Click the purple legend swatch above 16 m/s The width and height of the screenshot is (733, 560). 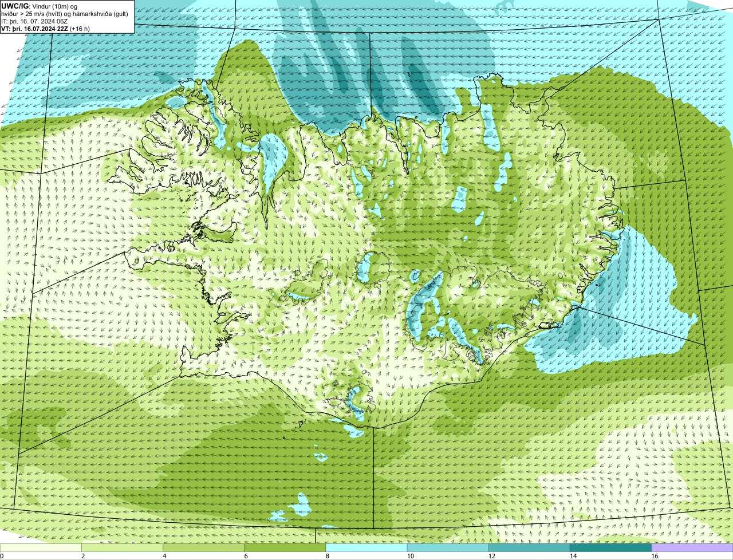click(692, 547)
